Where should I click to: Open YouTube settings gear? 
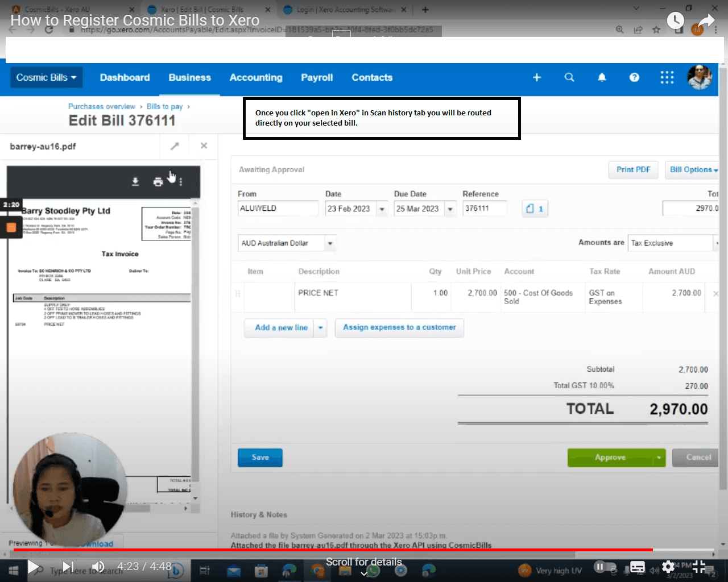coord(668,567)
